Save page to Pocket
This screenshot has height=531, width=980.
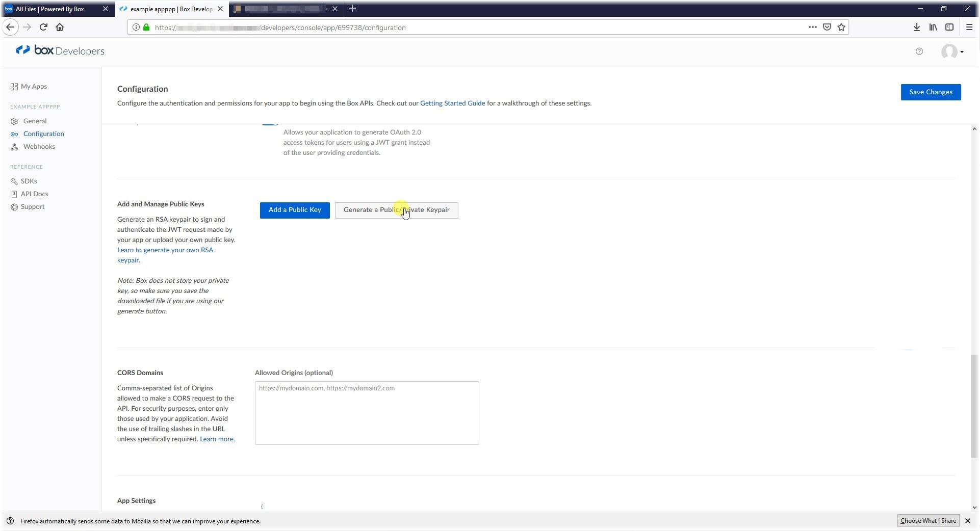click(x=827, y=28)
